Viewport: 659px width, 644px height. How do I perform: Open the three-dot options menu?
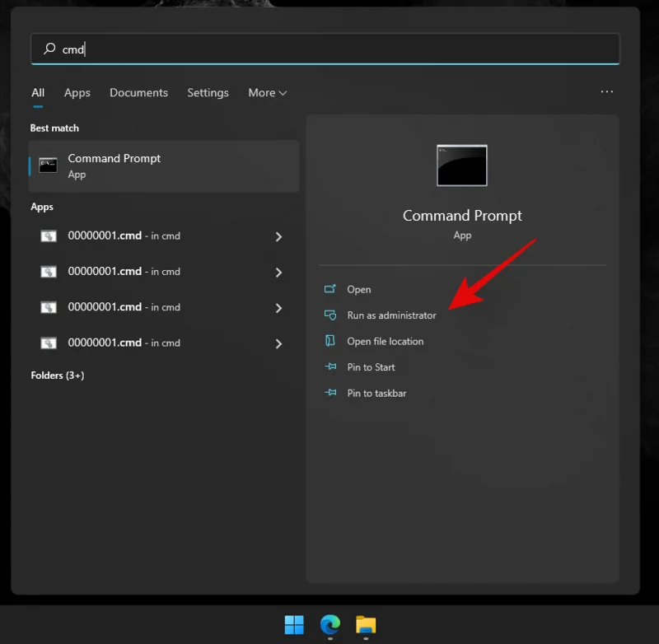point(607,92)
